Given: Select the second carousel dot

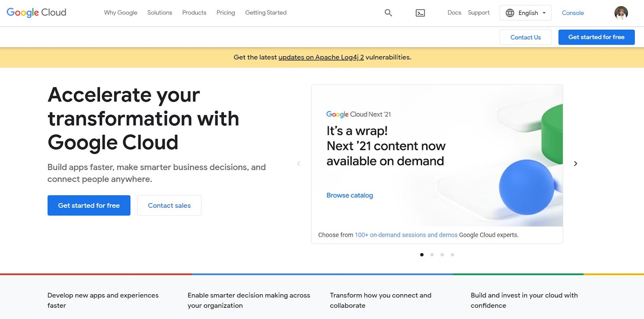Looking at the screenshot, I should (432, 255).
